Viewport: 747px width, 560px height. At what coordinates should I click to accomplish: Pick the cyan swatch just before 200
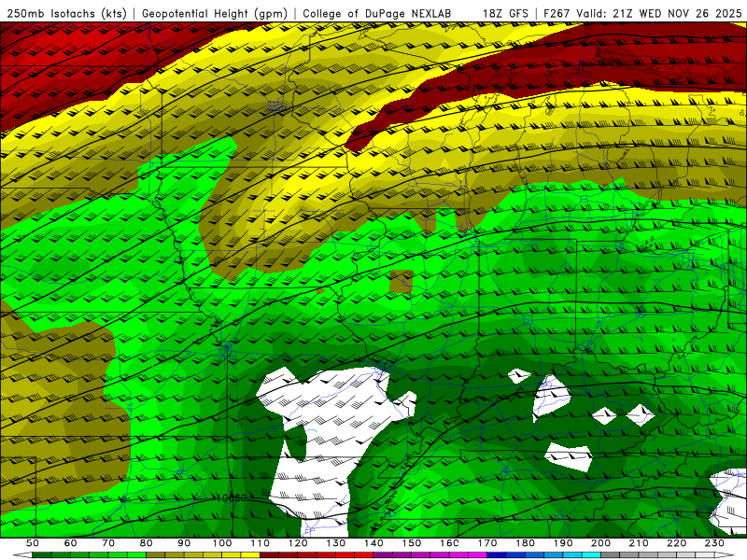tap(591, 555)
